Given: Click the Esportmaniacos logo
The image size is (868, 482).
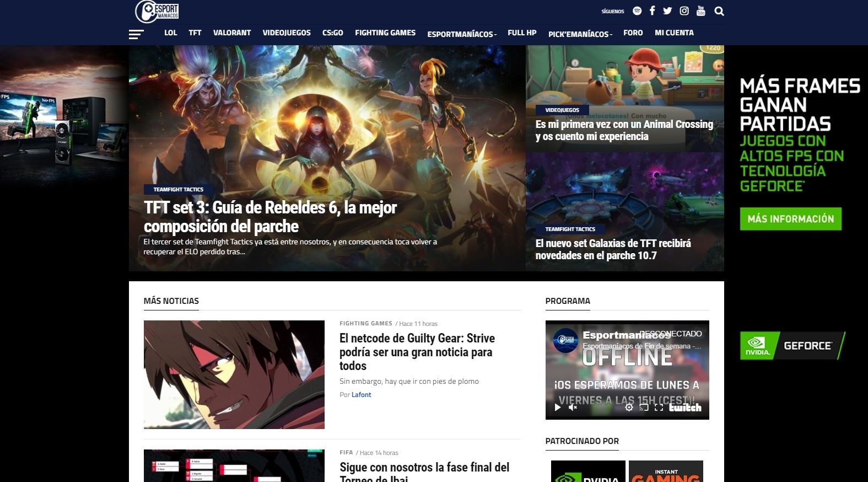Looking at the screenshot, I should [x=157, y=12].
